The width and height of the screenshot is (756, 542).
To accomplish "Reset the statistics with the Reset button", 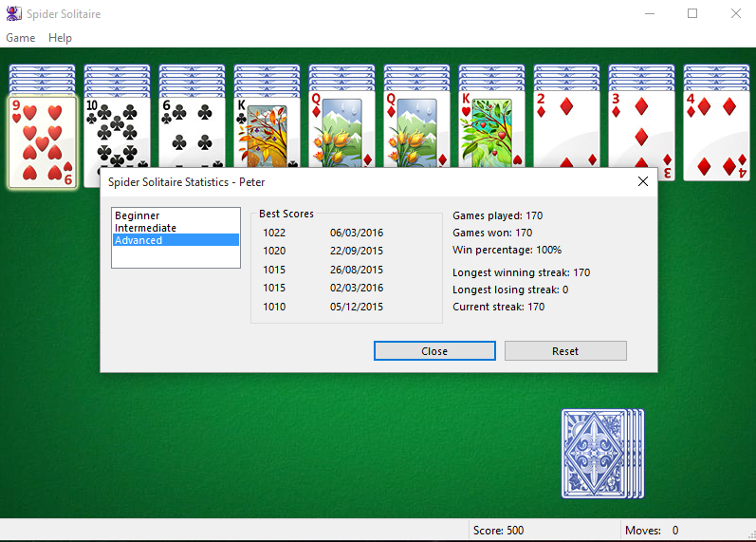I will [x=565, y=351].
